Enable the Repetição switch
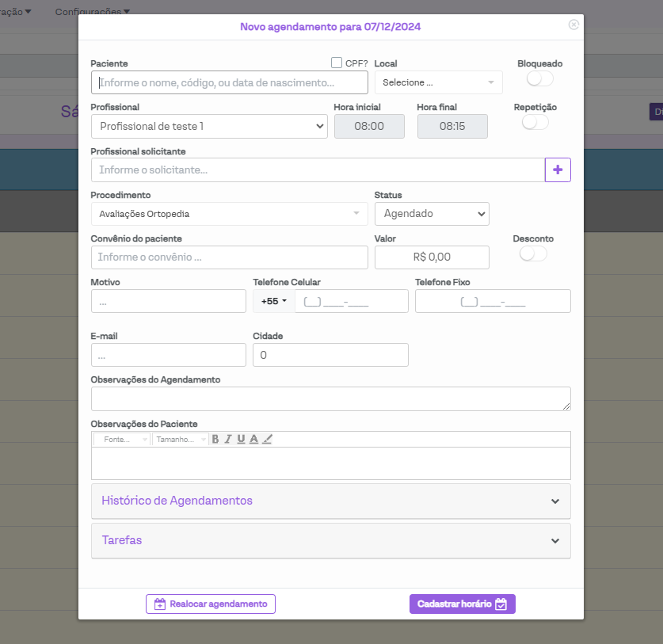The image size is (663, 644). coord(535,122)
